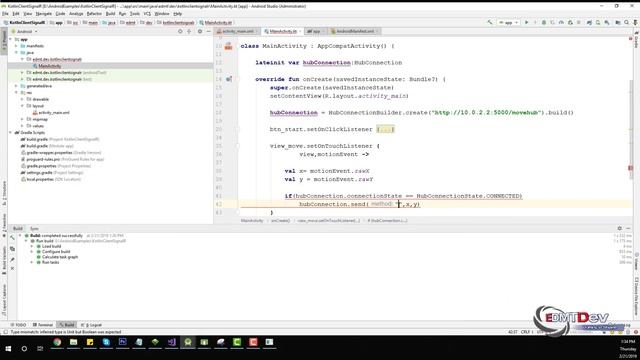Expand the manifests folder
This screenshot has height=360, width=640.
point(17,46)
